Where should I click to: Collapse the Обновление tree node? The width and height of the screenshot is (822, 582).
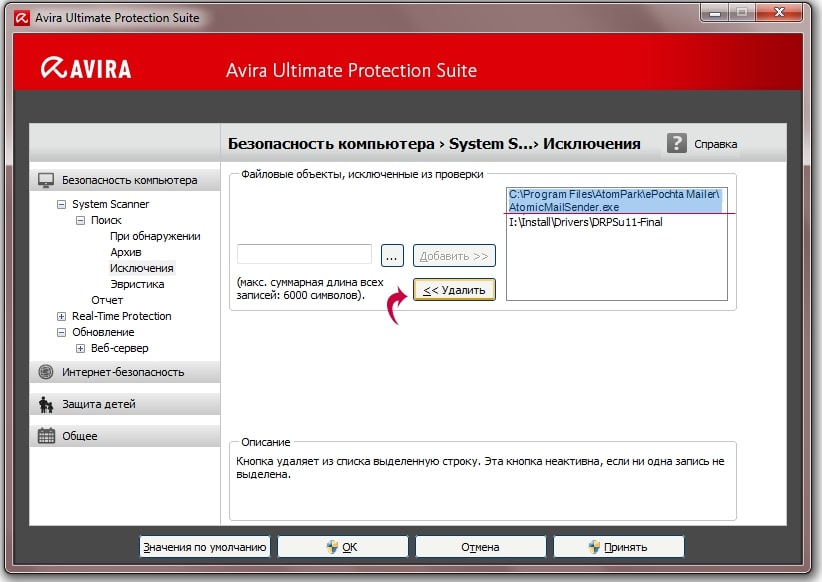(x=61, y=332)
